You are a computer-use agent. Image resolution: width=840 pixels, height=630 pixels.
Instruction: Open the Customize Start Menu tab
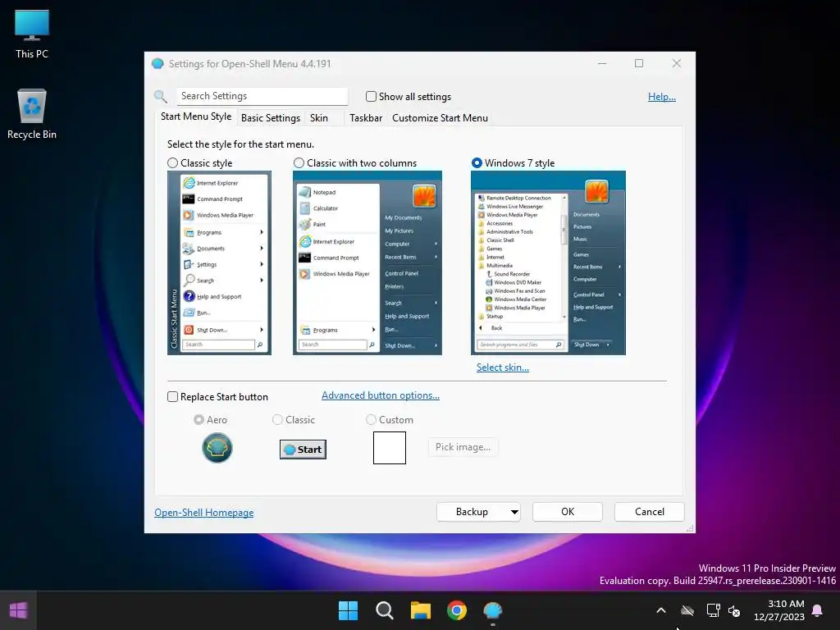(440, 118)
